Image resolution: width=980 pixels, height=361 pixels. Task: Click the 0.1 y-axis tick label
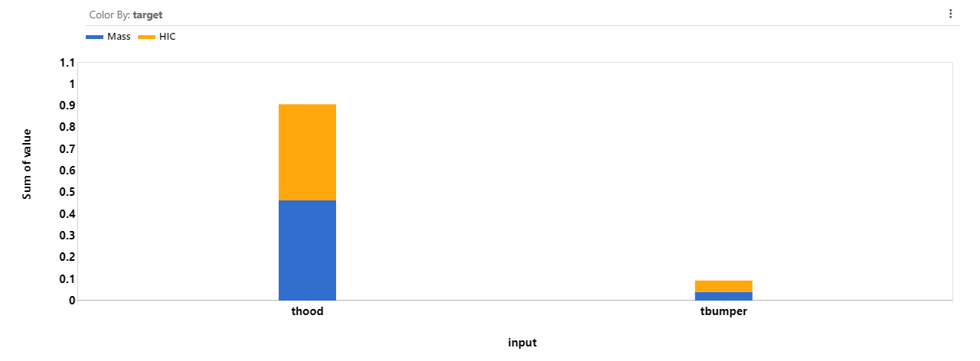point(68,279)
